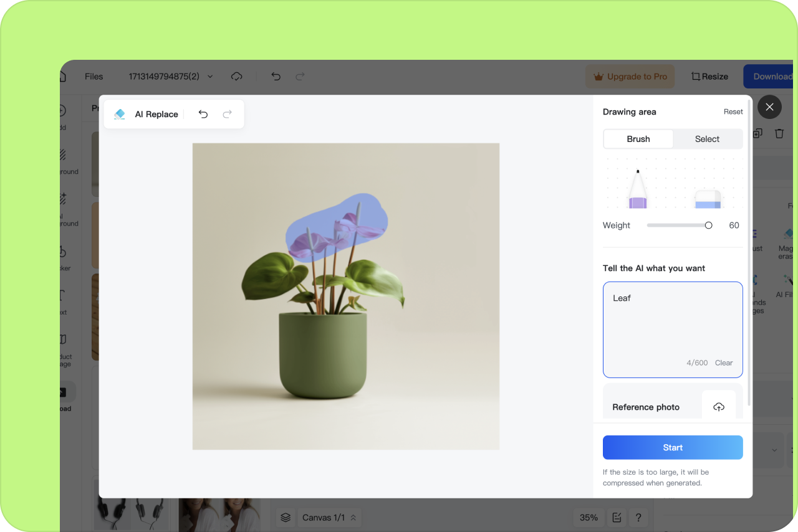Expand the Canvas 1/1 selector

pos(330,518)
